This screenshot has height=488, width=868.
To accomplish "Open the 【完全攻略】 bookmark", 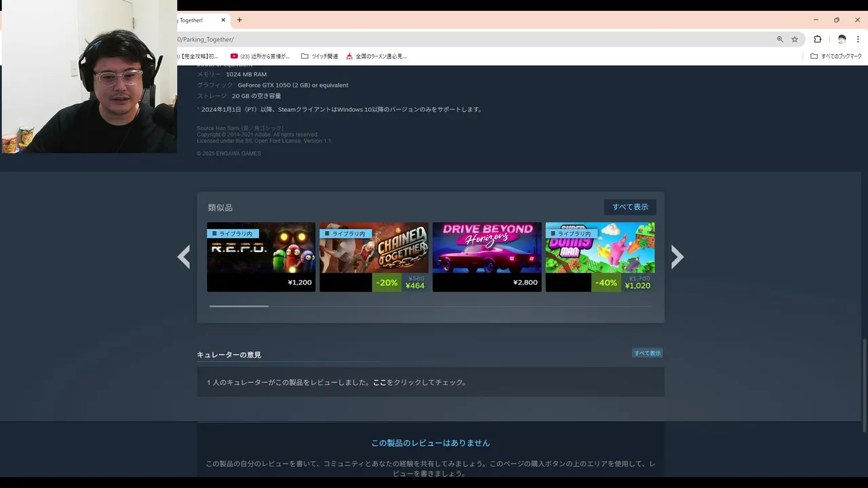I will click(199, 56).
